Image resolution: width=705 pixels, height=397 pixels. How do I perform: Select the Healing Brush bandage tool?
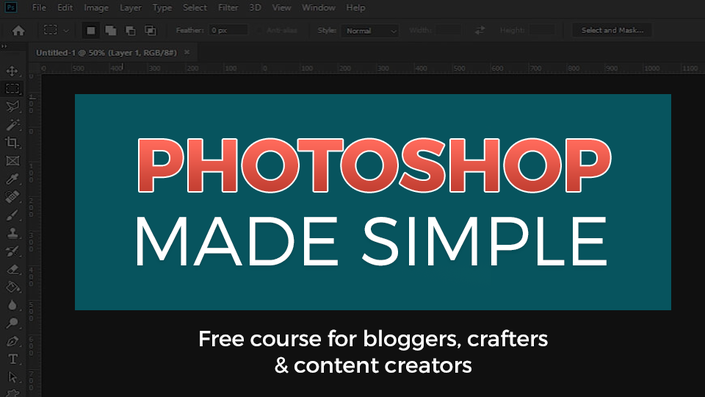coord(12,197)
